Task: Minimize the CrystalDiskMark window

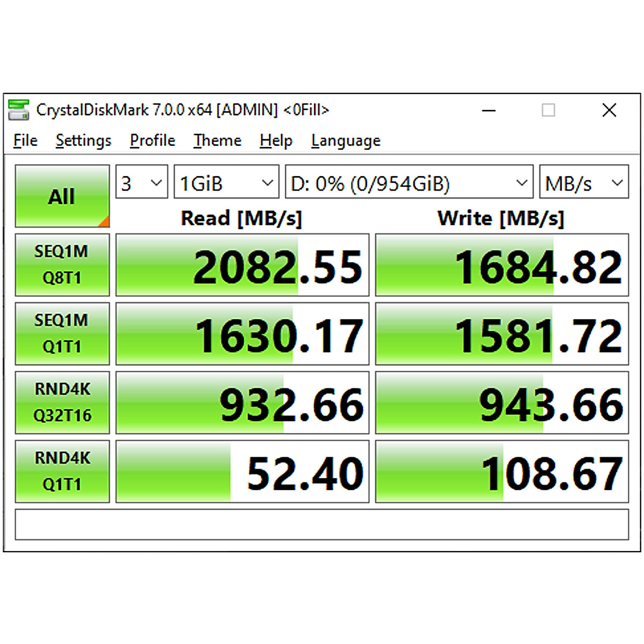Action: pos(488,111)
